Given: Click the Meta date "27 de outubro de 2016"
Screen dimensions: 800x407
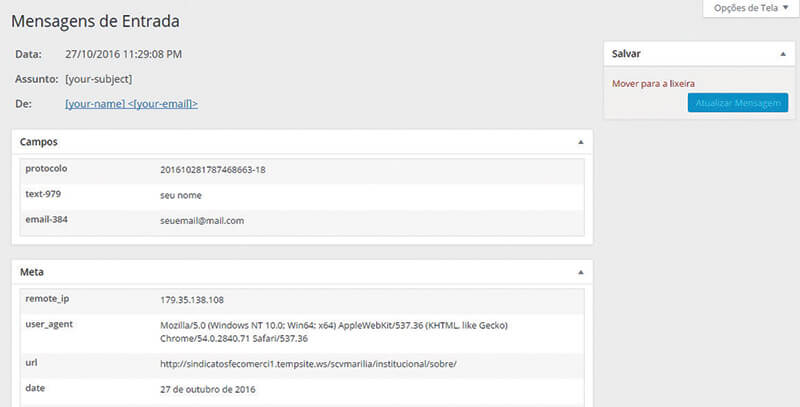Looking at the screenshot, I should pyautogui.click(x=208, y=388).
